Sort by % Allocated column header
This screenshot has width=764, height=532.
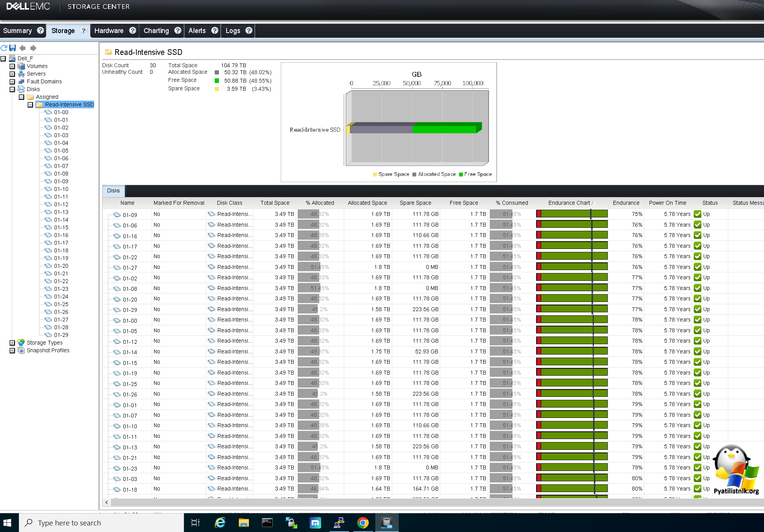point(320,203)
